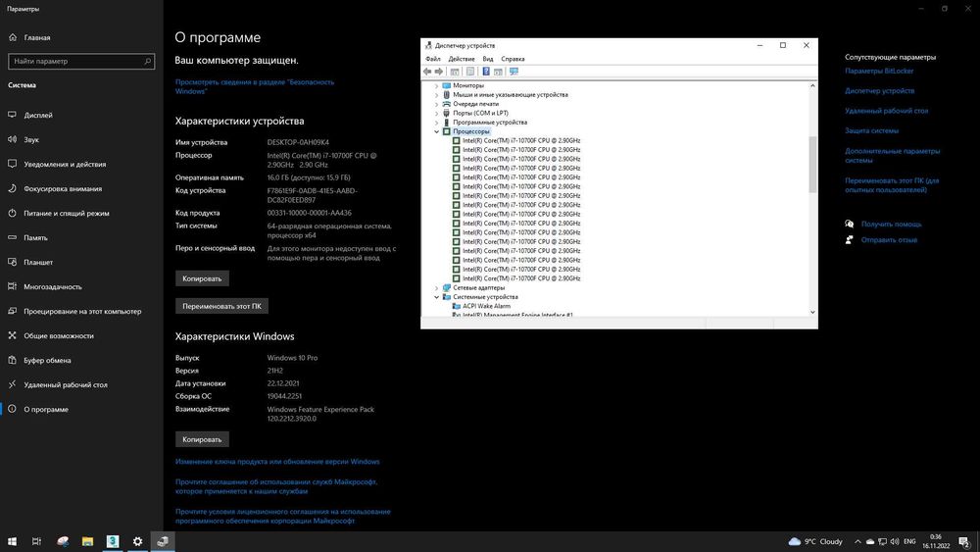Expand Мыши и иные указывающие устройства node
The width and height of the screenshot is (980, 552).
click(x=436, y=95)
